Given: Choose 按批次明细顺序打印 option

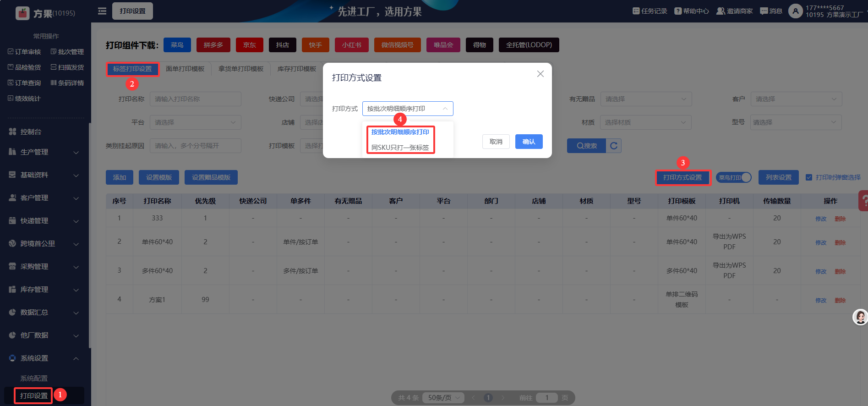Looking at the screenshot, I should [400, 132].
